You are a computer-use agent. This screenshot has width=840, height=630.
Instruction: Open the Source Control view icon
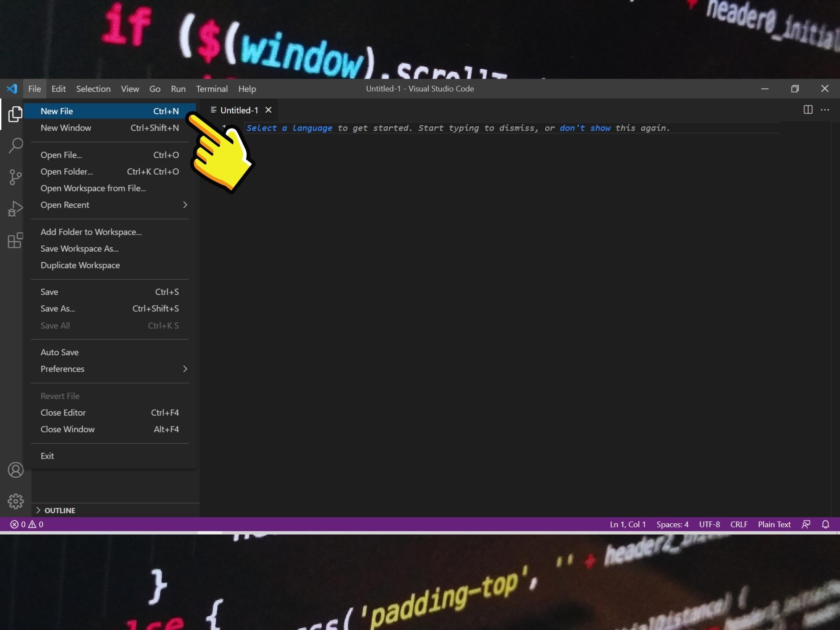coord(16,177)
